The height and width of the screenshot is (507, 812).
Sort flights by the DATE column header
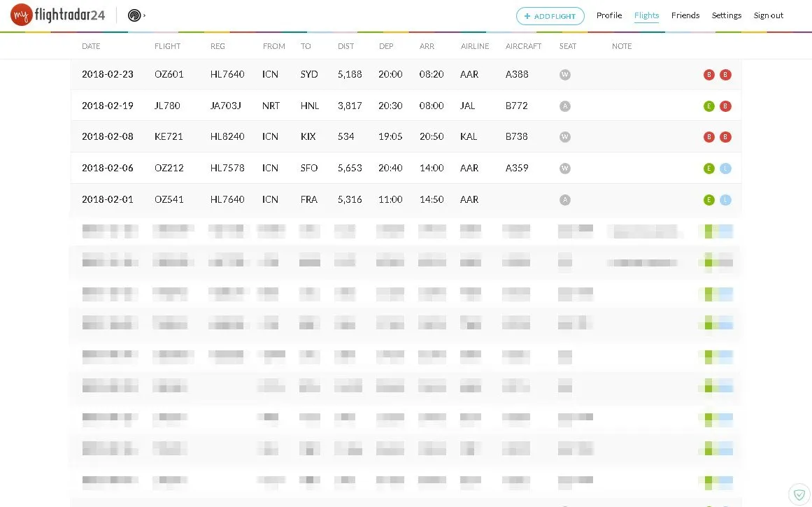(91, 46)
